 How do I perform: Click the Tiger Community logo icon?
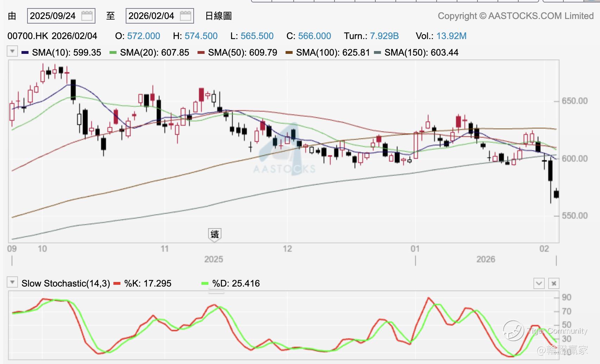point(513,331)
